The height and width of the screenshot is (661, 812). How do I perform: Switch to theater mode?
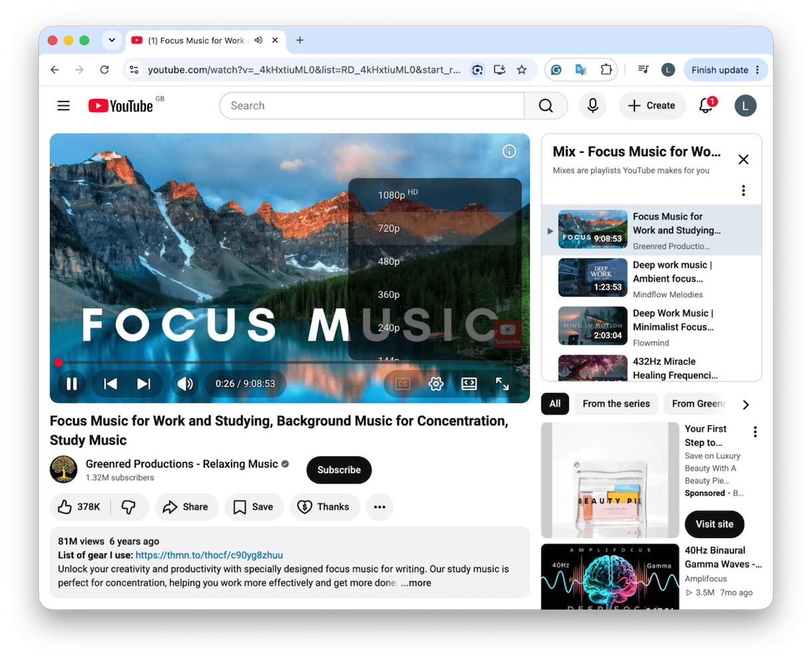coord(469,384)
